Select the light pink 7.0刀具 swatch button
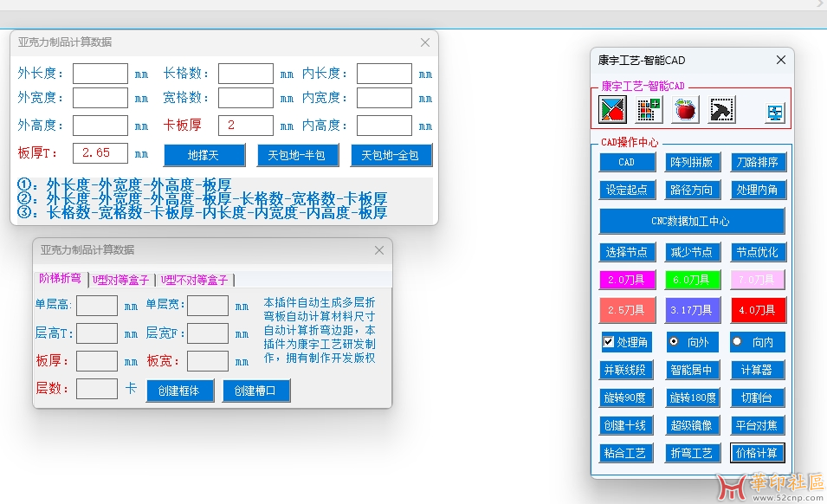 click(x=758, y=280)
